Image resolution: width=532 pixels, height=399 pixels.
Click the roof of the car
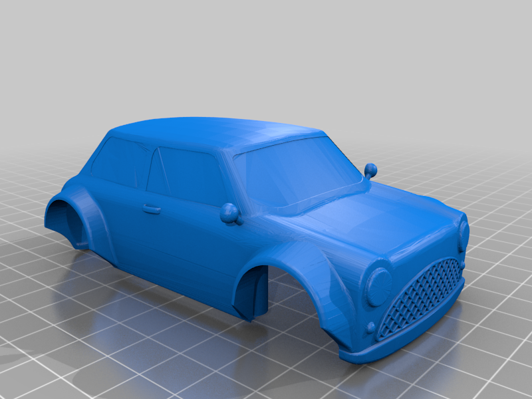click(x=199, y=132)
